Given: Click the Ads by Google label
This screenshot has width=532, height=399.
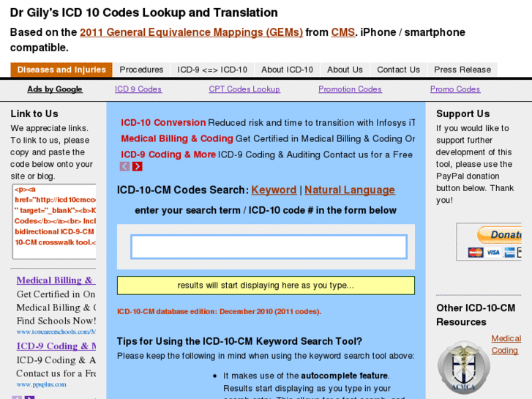Looking at the screenshot, I should (x=55, y=89).
